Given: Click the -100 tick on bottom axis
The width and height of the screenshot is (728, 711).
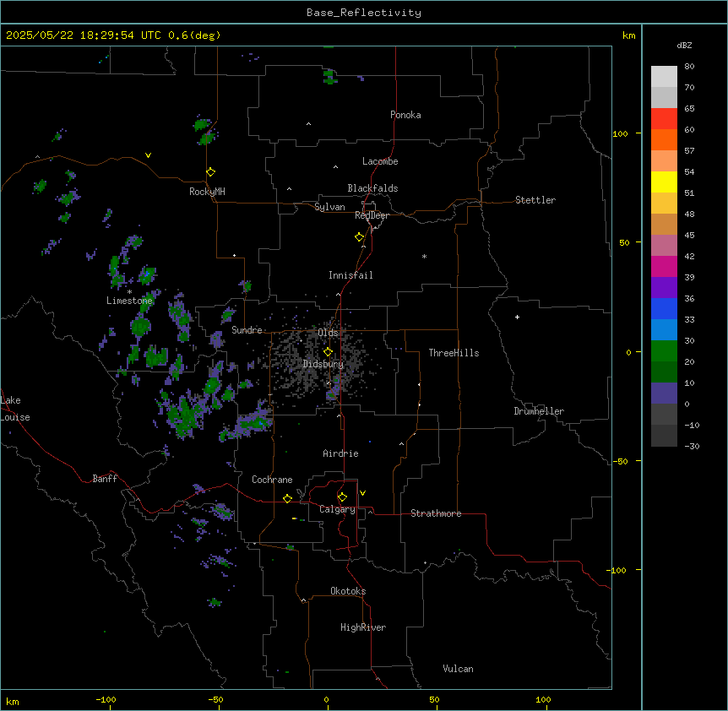Looking at the screenshot, I should pyautogui.click(x=106, y=699).
